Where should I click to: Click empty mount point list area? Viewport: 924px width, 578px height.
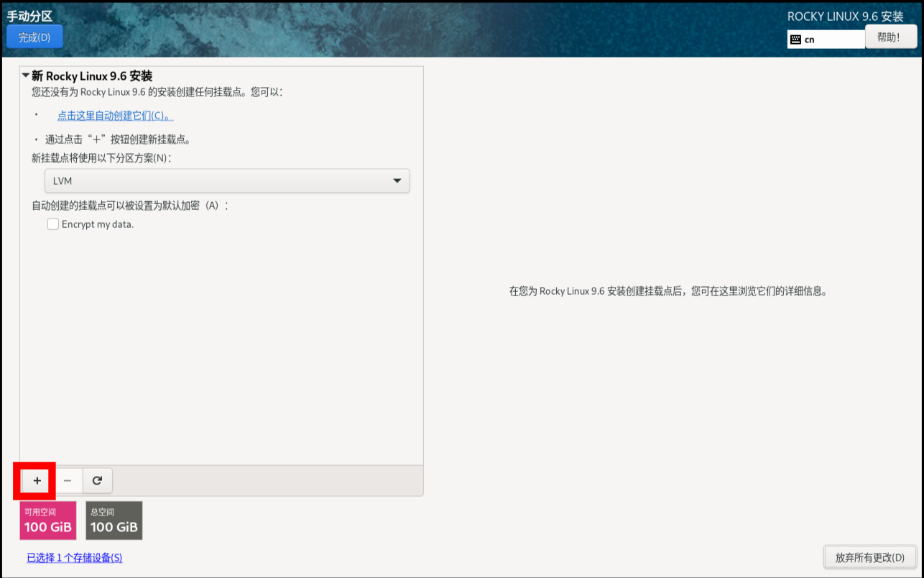click(x=221, y=345)
